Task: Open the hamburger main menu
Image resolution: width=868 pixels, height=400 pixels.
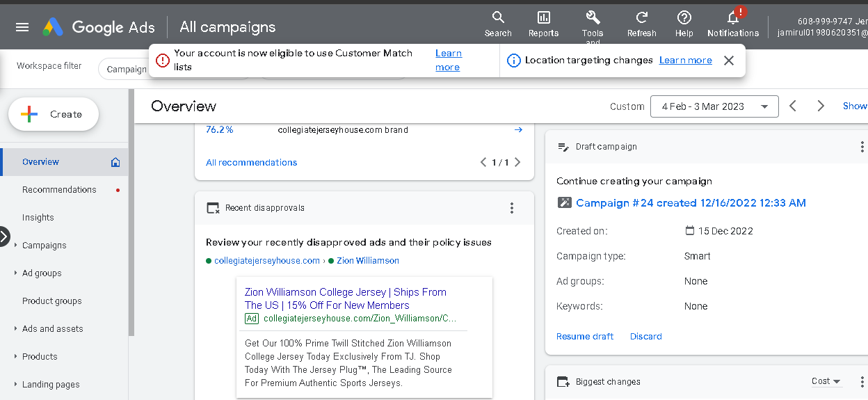Action: pos(22,27)
